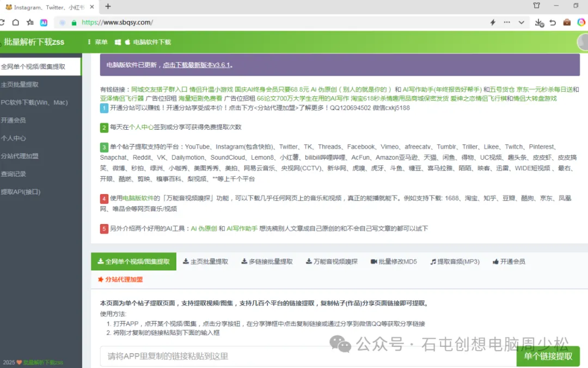Switch to 批量修改MD5 tab
The image size is (588, 368).
pos(394,262)
